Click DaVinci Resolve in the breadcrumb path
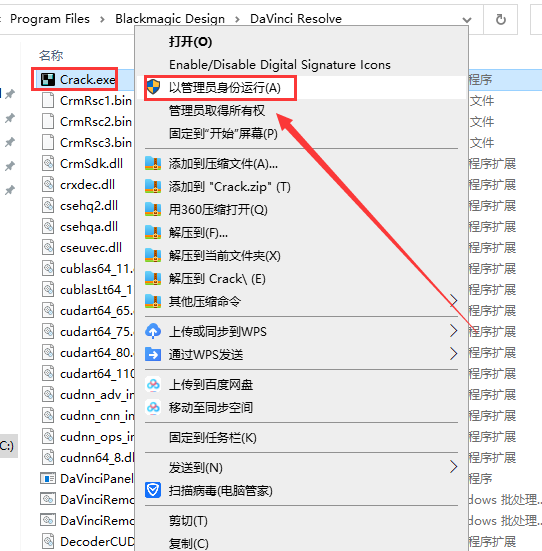 296,19
